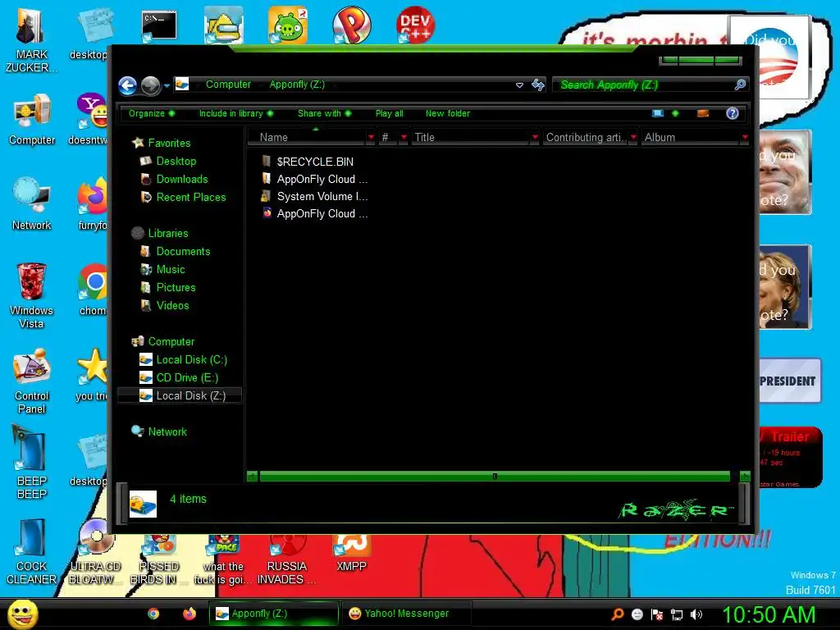Click the Back arrow in Explorer

127,85
